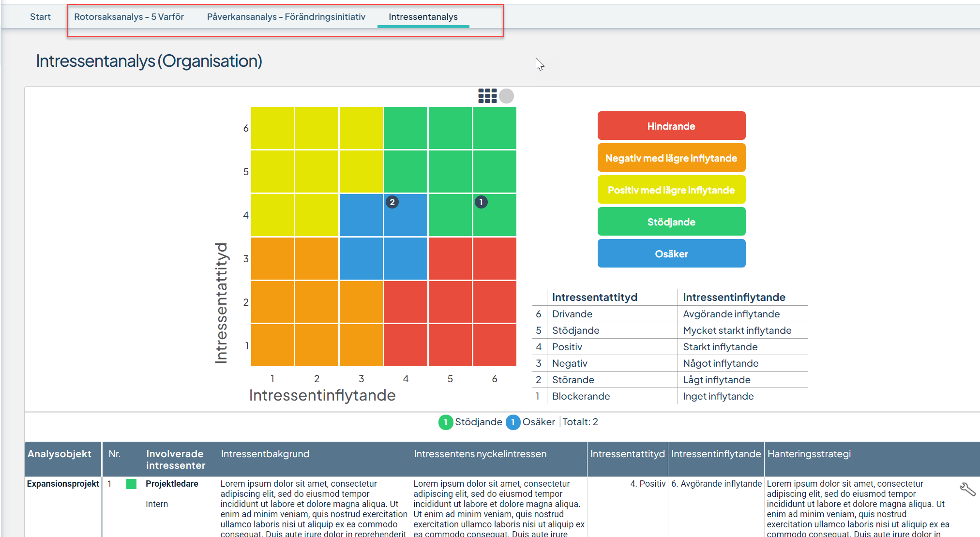Click Intressentinflytande table column header
The width and height of the screenshot is (980, 537).
716,454
